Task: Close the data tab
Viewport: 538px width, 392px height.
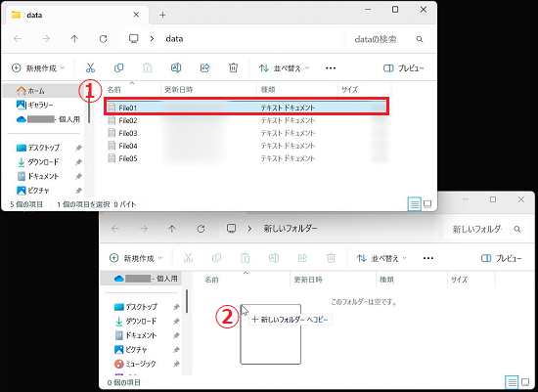Action: [136, 15]
